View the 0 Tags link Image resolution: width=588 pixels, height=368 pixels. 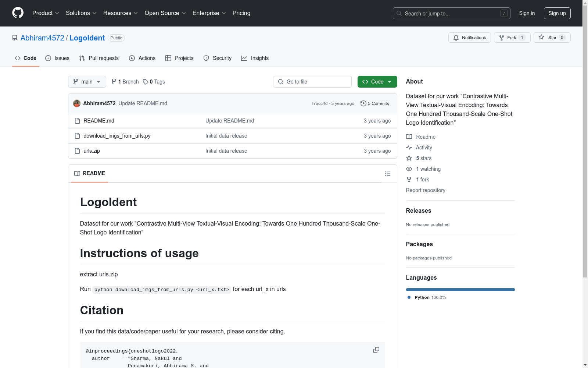click(154, 82)
